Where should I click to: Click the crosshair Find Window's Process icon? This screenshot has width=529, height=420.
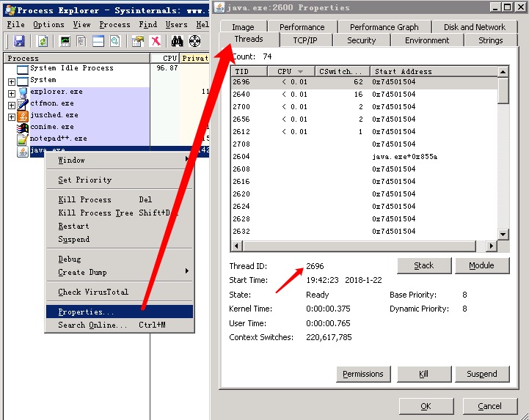pyautogui.click(x=194, y=41)
